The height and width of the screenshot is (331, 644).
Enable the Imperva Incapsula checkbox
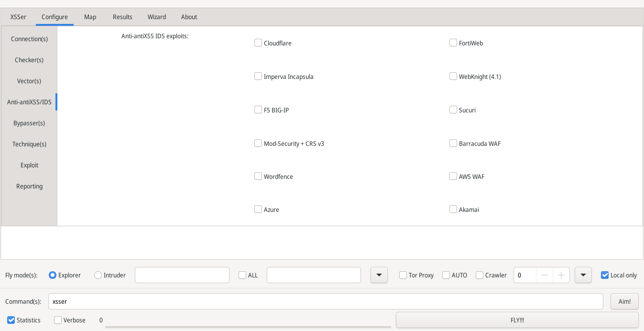click(258, 76)
